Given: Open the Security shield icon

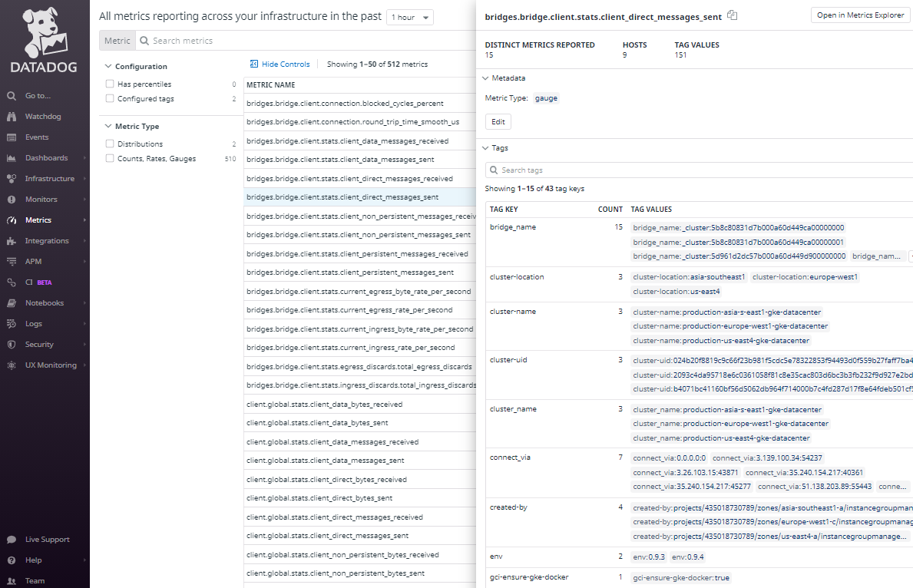Looking at the screenshot, I should pyautogui.click(x=12, y=345).
